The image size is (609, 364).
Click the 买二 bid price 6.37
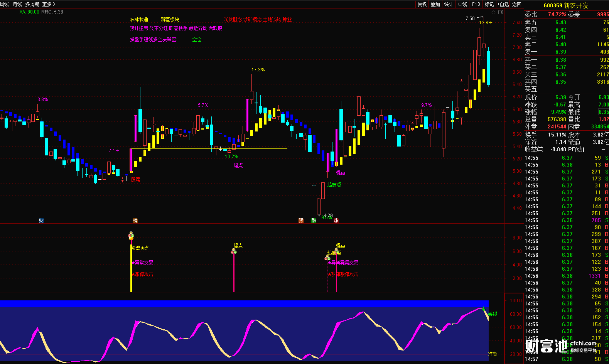click(x=561, y=67)
